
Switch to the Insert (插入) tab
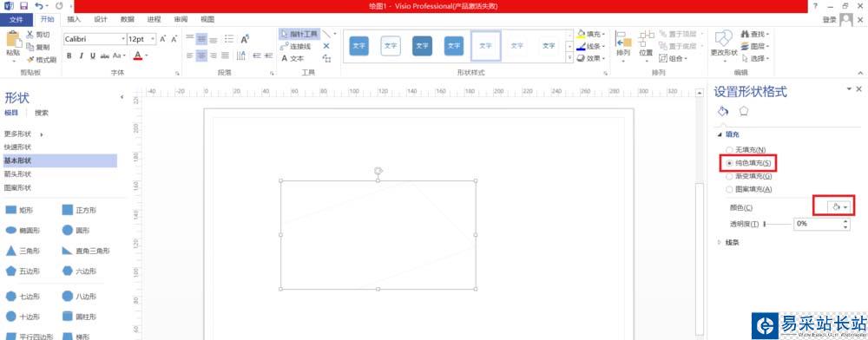click(x=74, y=19)
